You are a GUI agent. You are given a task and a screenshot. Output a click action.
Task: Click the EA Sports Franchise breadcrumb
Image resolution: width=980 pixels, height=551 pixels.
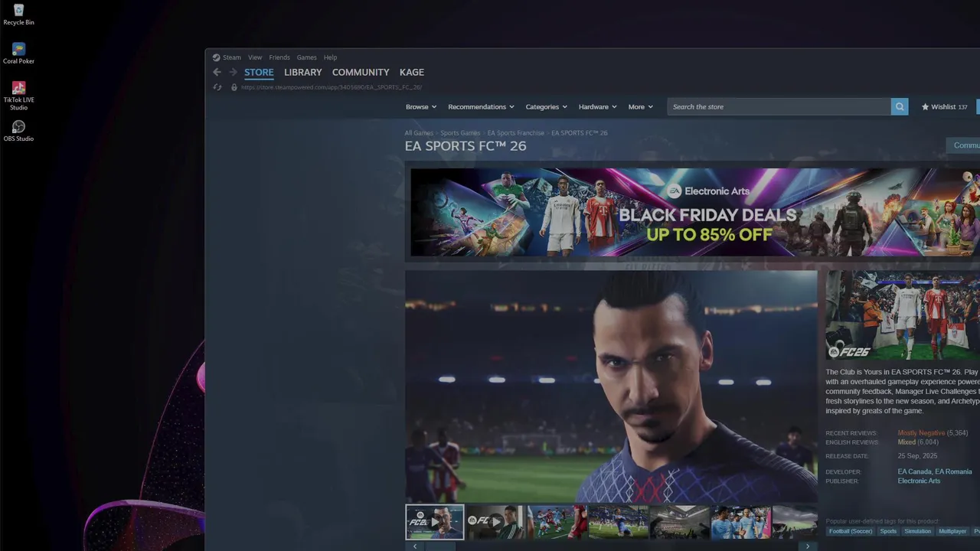click(516, 133)
